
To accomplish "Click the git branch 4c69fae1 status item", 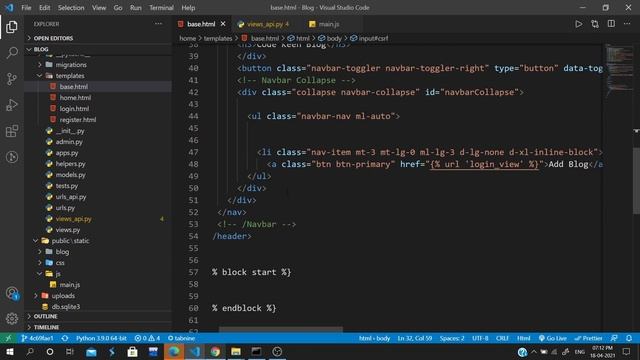I will (x=37, y=338).
